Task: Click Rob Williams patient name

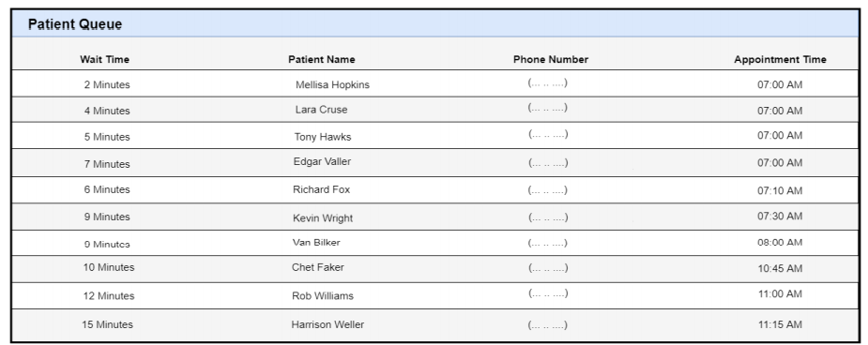Action: point(323,296)
